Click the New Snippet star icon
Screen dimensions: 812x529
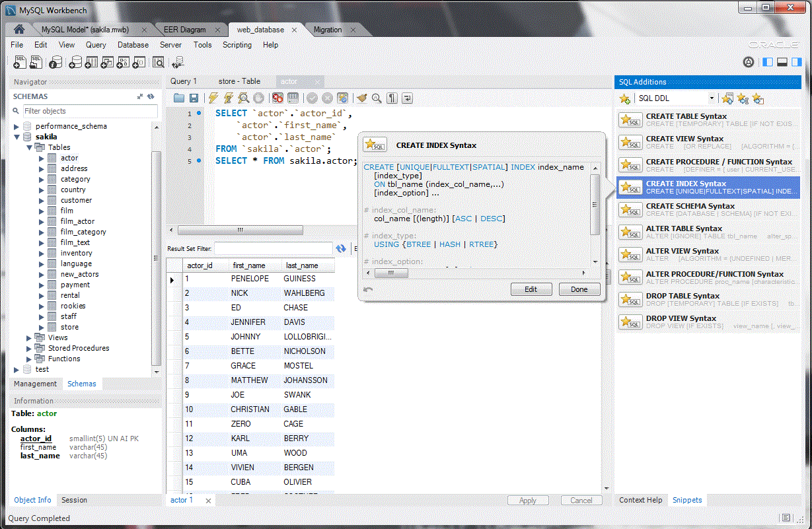pyautogui.click(x=624, y=98)
